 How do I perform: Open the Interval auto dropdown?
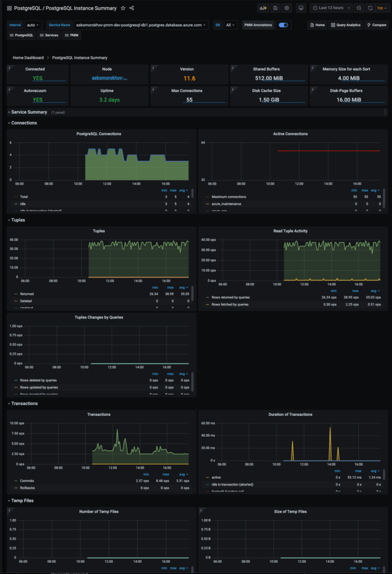33,25
